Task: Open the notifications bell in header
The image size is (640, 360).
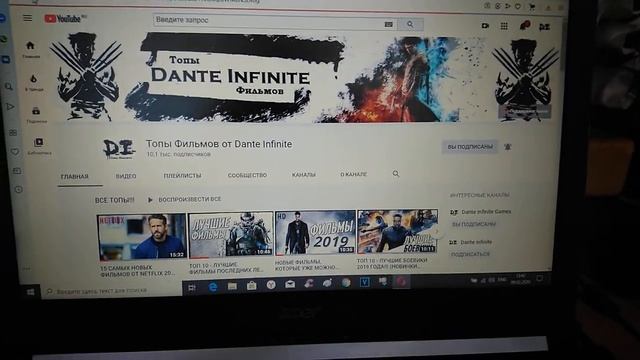Action: point(524,26)
